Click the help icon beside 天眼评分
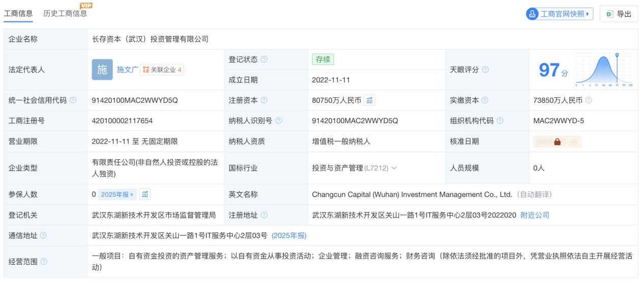This screenshot has width=644, height=283. point(486,70)
